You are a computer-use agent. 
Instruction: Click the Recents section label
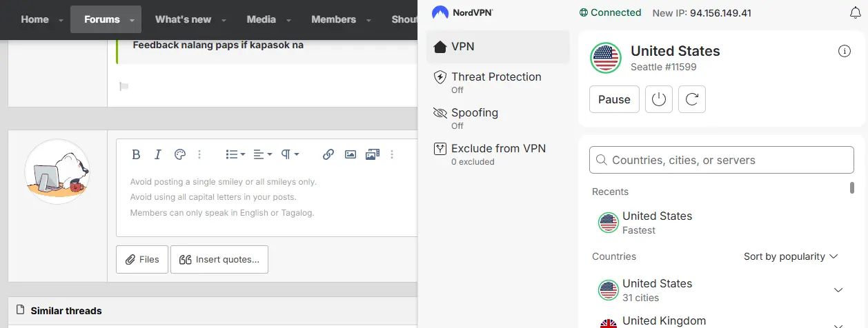(x=610, y=192)
